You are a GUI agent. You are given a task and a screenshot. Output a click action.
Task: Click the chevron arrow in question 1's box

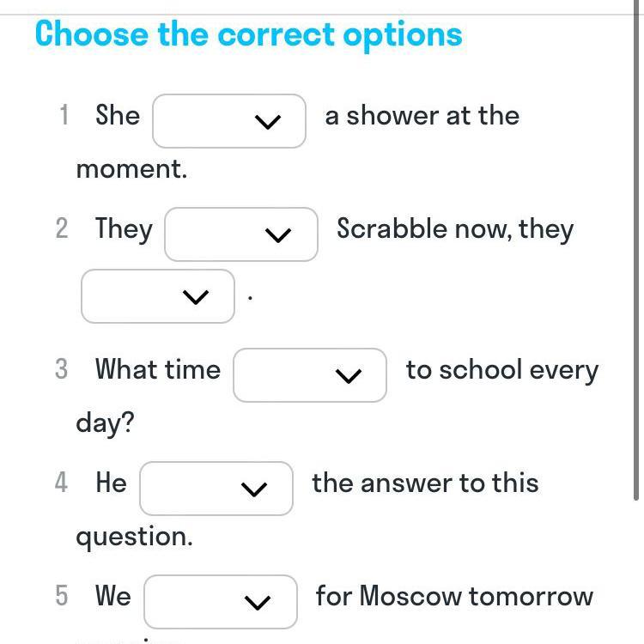(269, 123)
